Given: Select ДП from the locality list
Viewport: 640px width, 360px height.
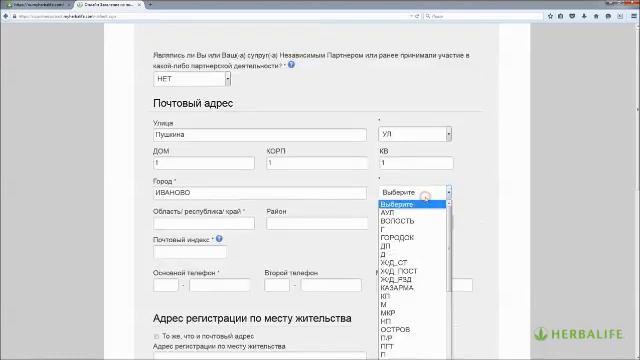Looking at the screenshot, I should click(x=412, y=246).
